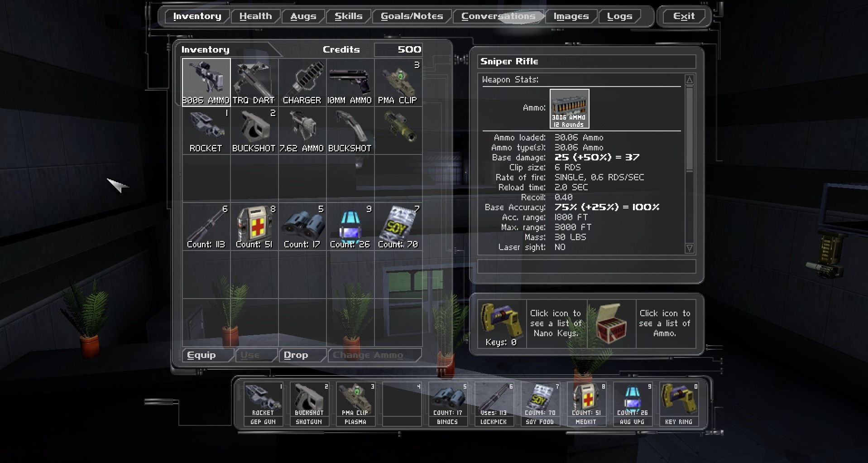This screenshot has width=868, height=463.
Task: Click the 30.06 ammo icon in weapon stats
Action: point(569,108)
